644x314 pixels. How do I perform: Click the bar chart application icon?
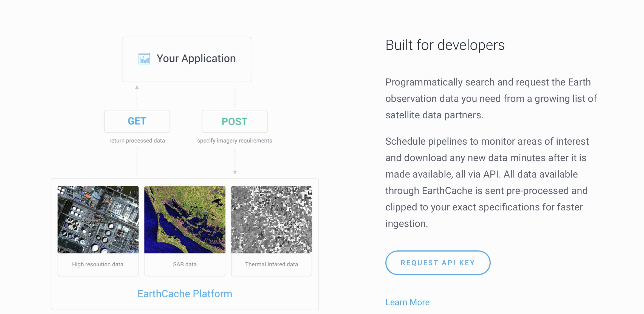pyautogui.click(x=144, y=59)
